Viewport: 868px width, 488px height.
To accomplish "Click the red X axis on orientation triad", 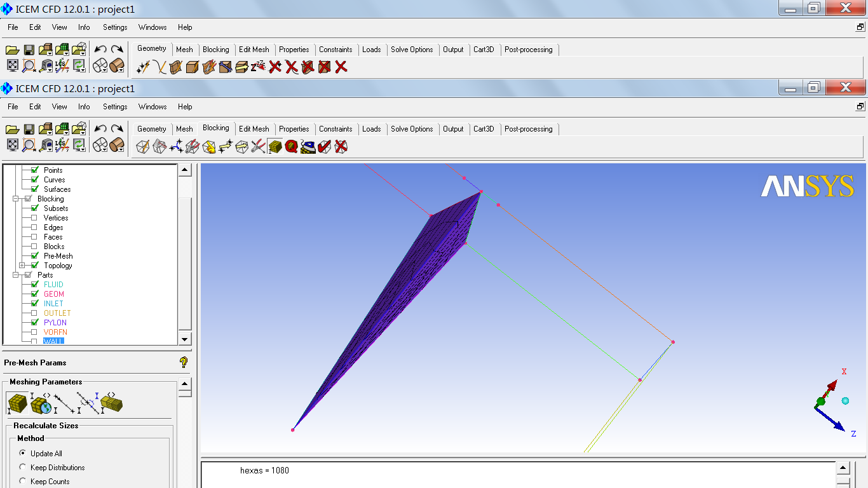I will (832, 384).
